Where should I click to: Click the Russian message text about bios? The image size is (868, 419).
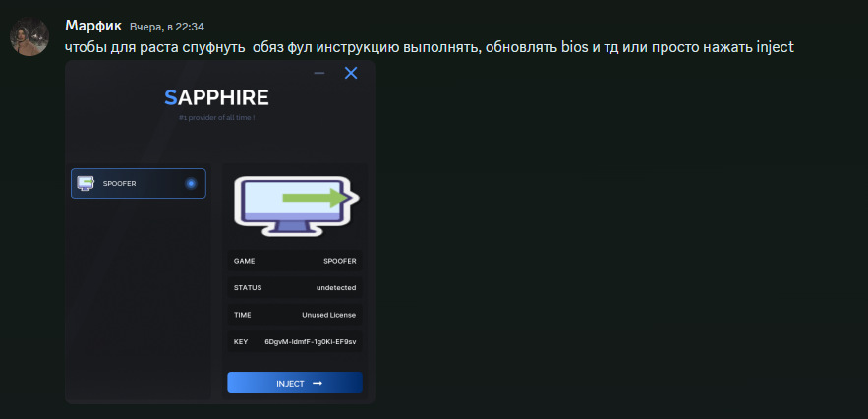[x=430, y=47]
